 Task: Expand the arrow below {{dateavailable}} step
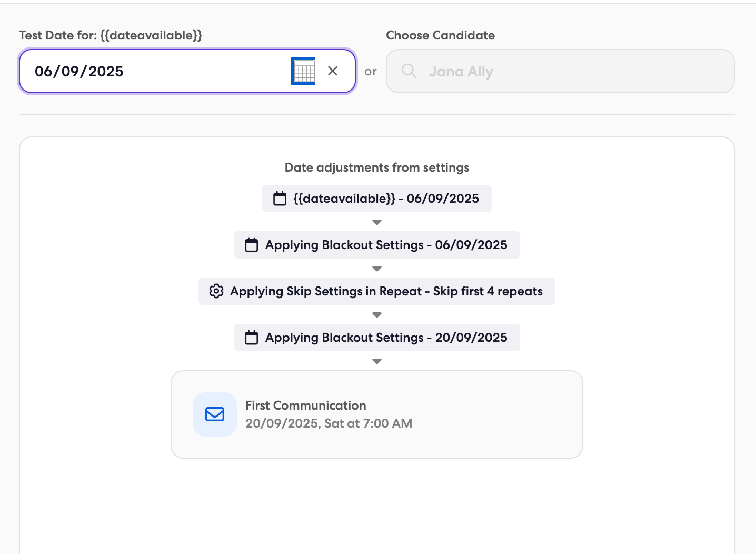377,222
